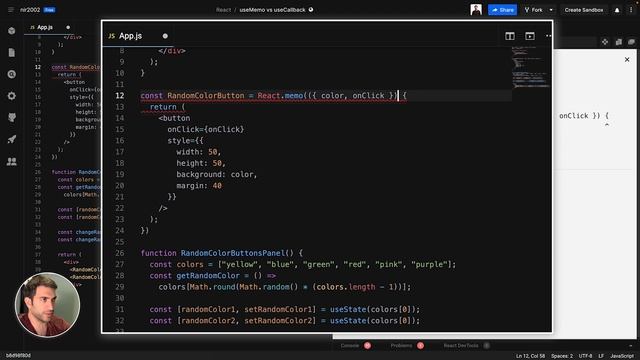Click onClick={onClick} on line 15
The height and width of the screenshot is (360, 640).
pos(206,129)
